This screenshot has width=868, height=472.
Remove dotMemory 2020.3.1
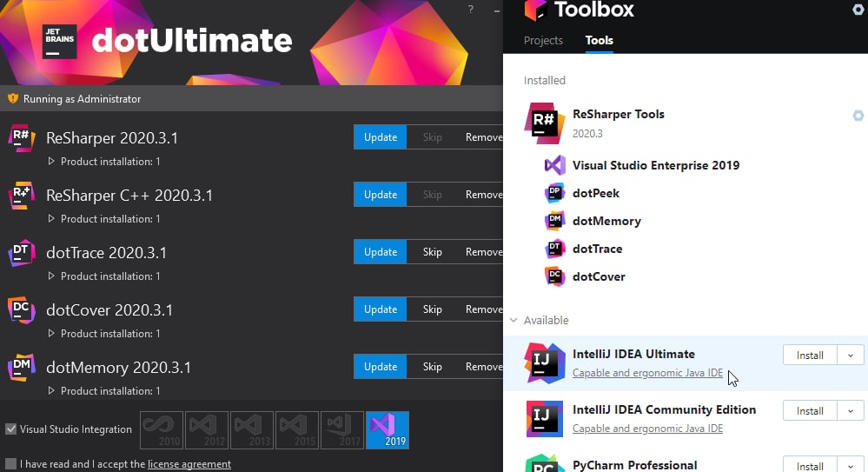pyautogui.click(x=484, y=366)
